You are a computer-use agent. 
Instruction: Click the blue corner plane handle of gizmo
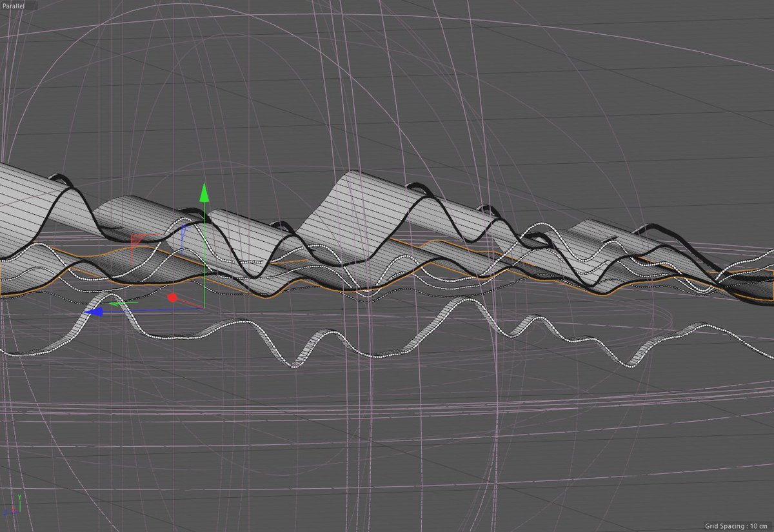coord(183,231)
